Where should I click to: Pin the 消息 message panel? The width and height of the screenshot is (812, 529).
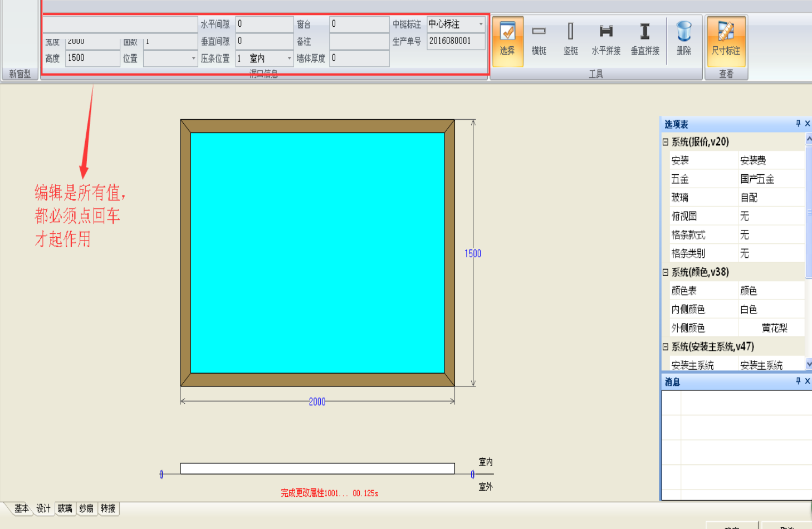798,381
